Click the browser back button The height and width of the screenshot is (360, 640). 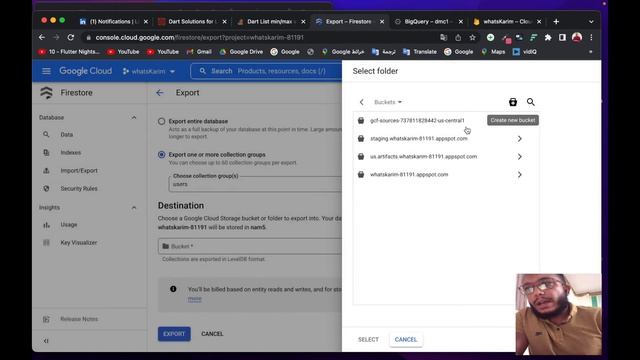[42, 37]
